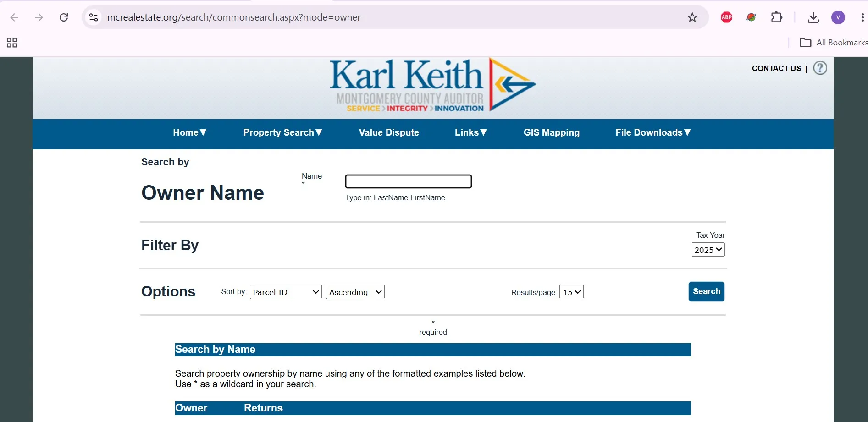Reload the page with the refresh icon
This screenshot has height=422, width=868.
64,17
